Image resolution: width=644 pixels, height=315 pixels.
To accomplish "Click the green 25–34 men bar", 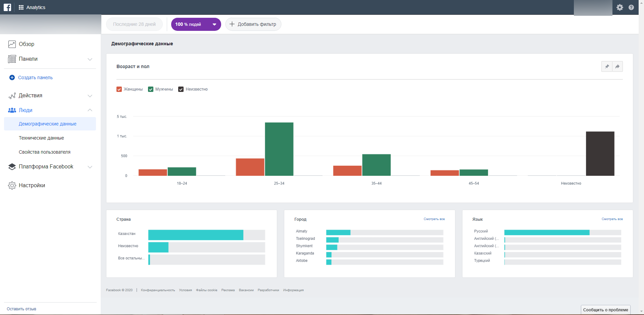I will pos(279,149).
